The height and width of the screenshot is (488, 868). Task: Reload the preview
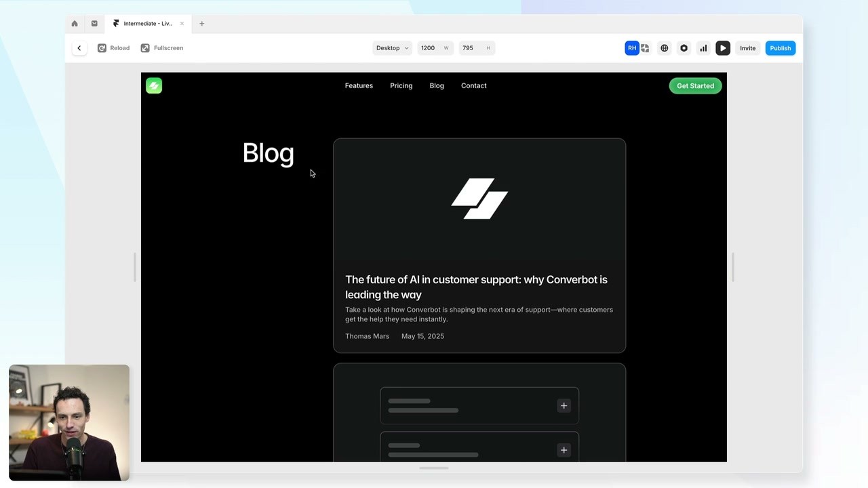[x=113, y=48]
